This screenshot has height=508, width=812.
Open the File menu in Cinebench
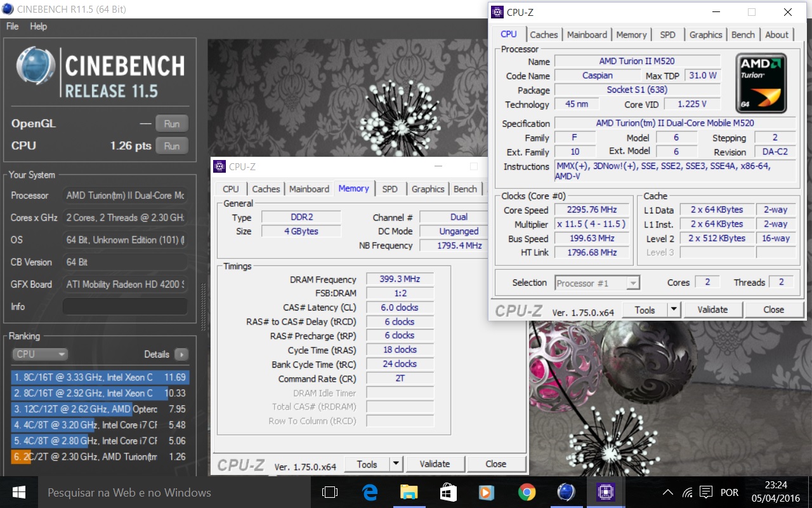[x=12, y=26]
